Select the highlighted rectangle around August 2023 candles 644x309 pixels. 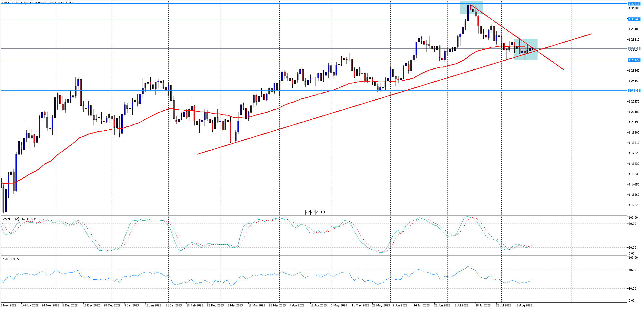pos(526,49)
